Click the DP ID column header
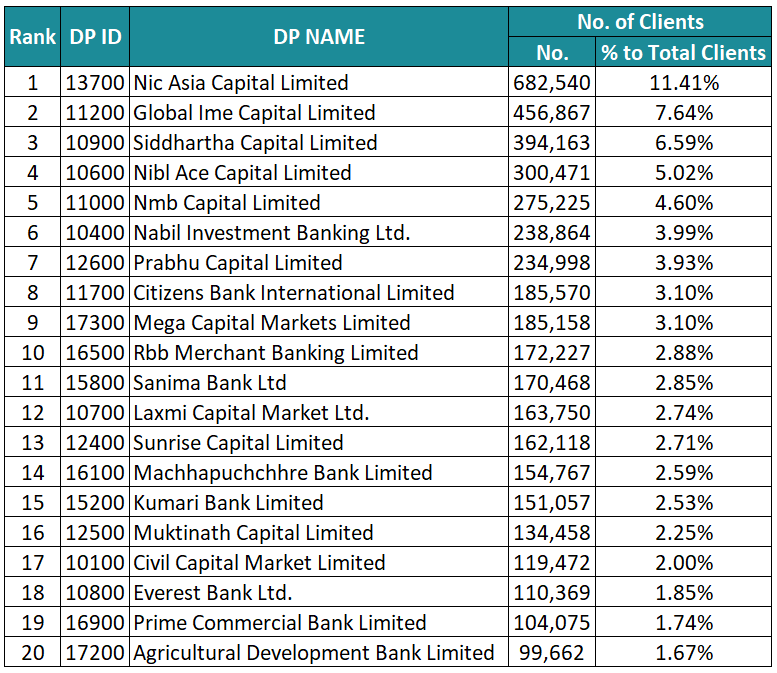 click(x=96, y=37)
